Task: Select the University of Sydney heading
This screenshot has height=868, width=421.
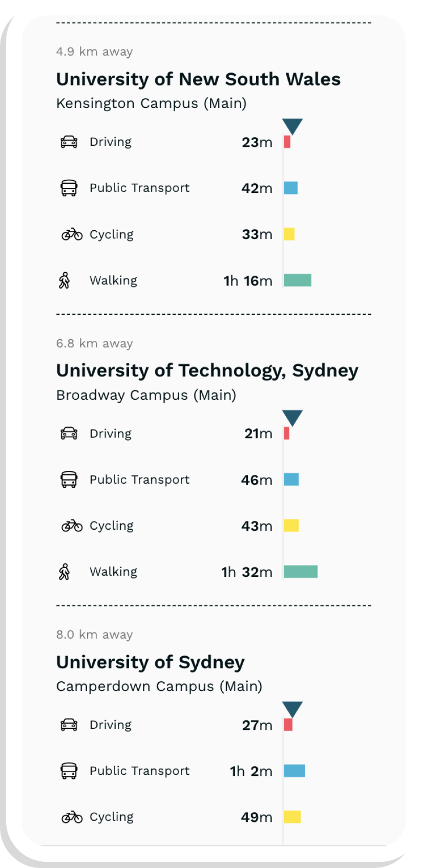Action: (x=150, y=662)
